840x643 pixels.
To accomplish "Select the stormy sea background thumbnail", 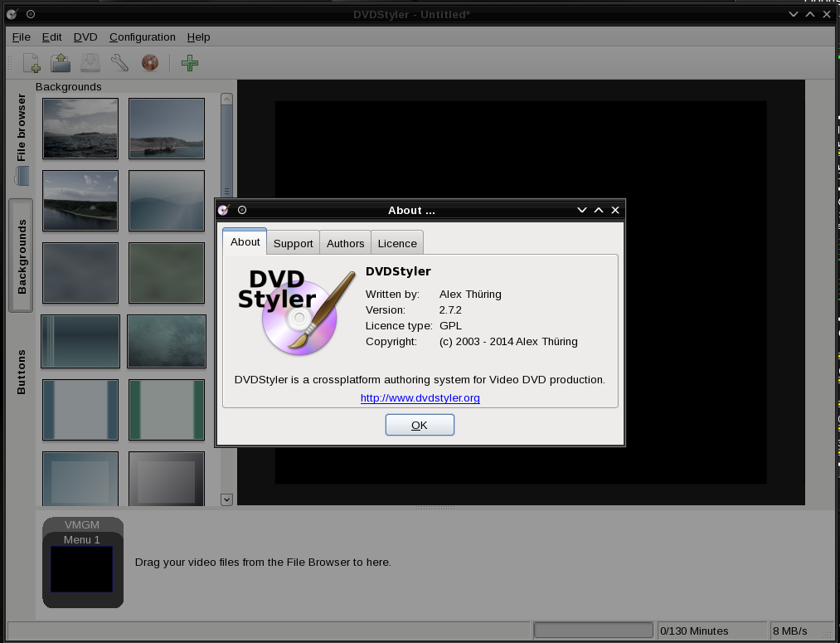I will pos(80,129).
